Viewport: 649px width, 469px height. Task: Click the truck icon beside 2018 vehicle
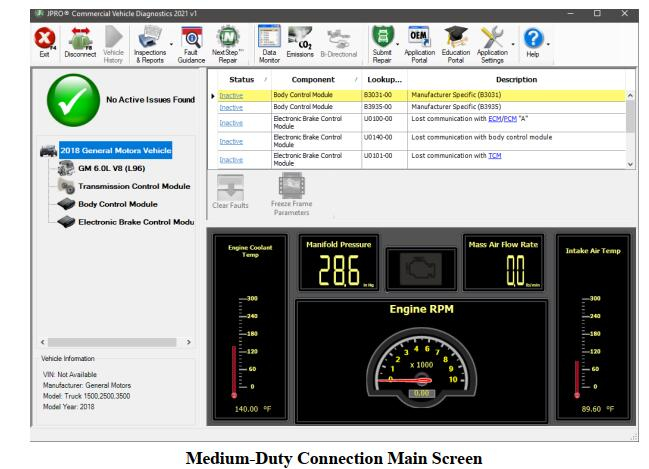tap(48, 151)
